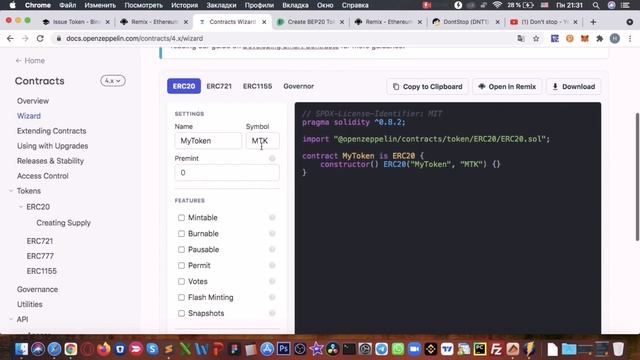Click Open in Remix button
Screen dimensions: 640x360
(507, 87)
